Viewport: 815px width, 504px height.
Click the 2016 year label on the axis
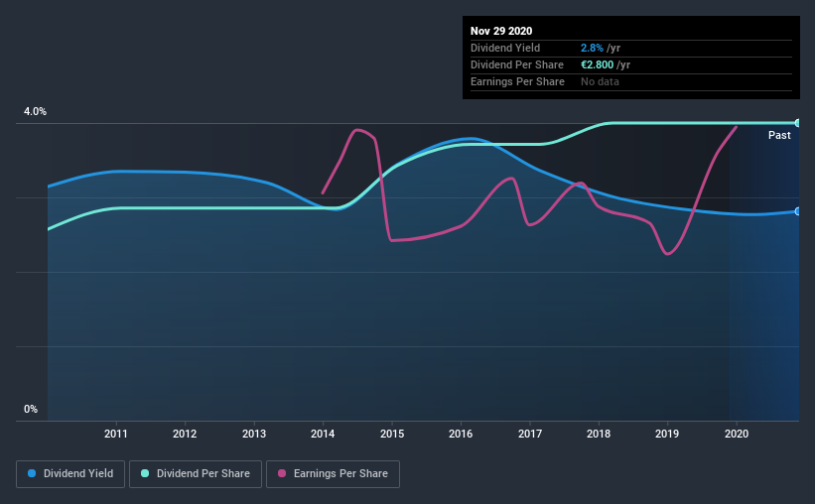[x=461, y=434]
